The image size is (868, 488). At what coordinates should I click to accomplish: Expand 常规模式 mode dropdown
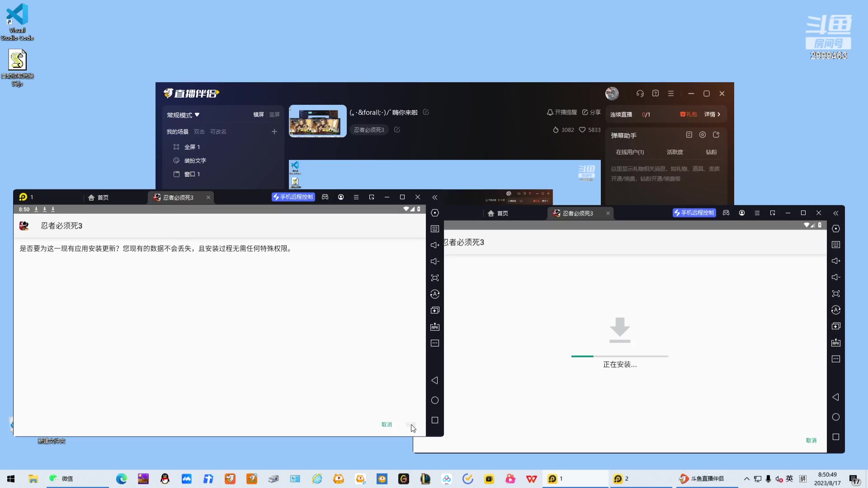(183, 115)
